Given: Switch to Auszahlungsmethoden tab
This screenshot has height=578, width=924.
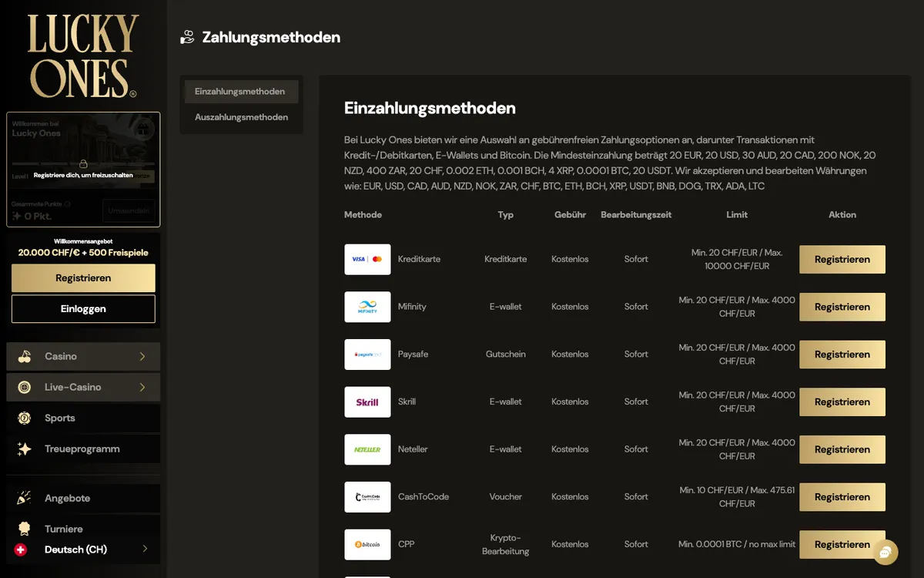Looking at the screenshot, I should tap(241, 117).
